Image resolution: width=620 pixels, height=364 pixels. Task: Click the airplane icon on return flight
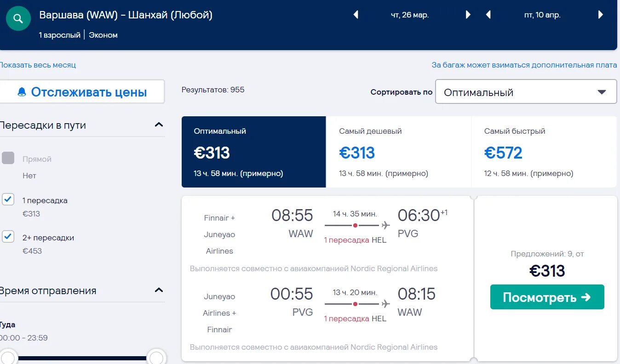385,304
